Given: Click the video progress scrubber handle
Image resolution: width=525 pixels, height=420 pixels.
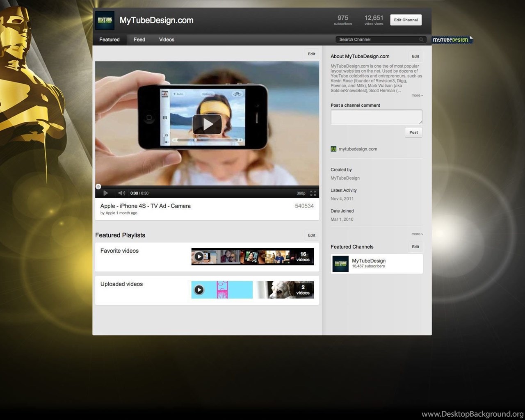Looking at the screenshot, I should click(98, 187).
